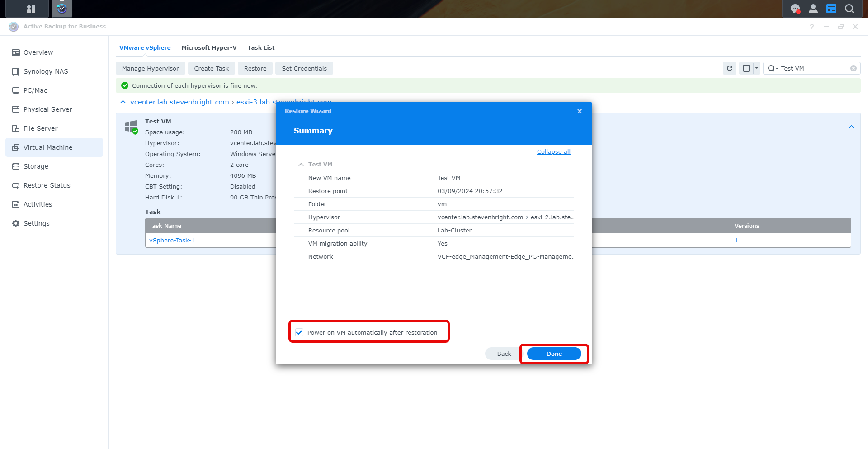This screenshot has width=868, height=449.
Task: Refresh the virtual machine list
Action: (x=729, y=68)
